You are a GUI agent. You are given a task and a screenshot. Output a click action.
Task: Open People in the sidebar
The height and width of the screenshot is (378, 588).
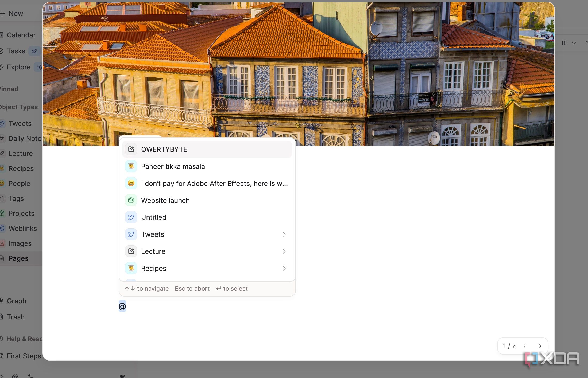click(x=19, y=184)
